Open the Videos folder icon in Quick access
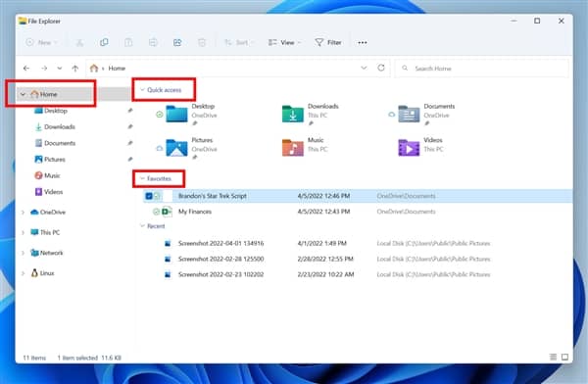This screenshot has height=384, width=588. (409, 148)
